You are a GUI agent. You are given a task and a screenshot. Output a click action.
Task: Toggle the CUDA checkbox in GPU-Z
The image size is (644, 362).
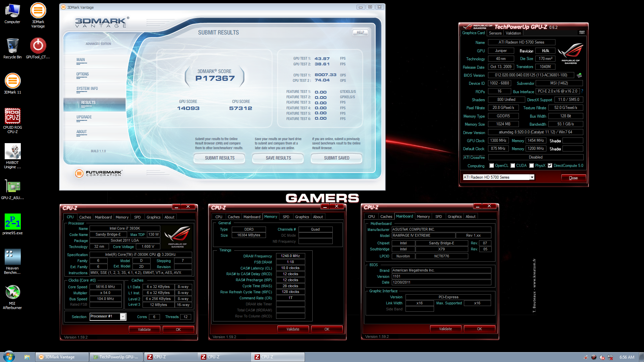[x=513, y=166]
